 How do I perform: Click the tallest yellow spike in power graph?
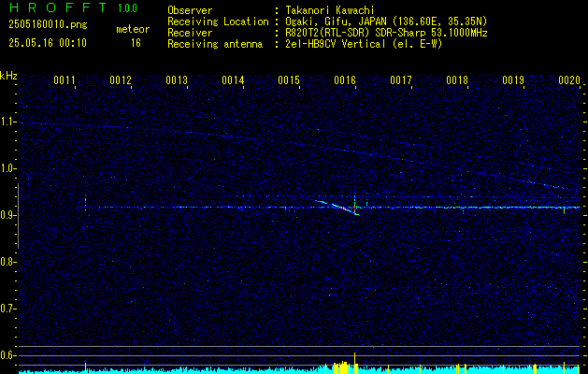point(354,363)
